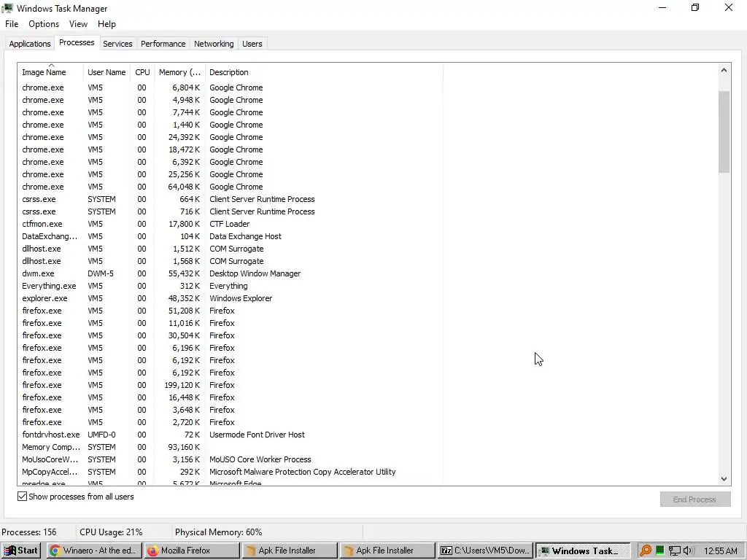The width and height of the screenshot is (747, 560).
Task: Select the dwm.exe process
Action: [231, 273]
